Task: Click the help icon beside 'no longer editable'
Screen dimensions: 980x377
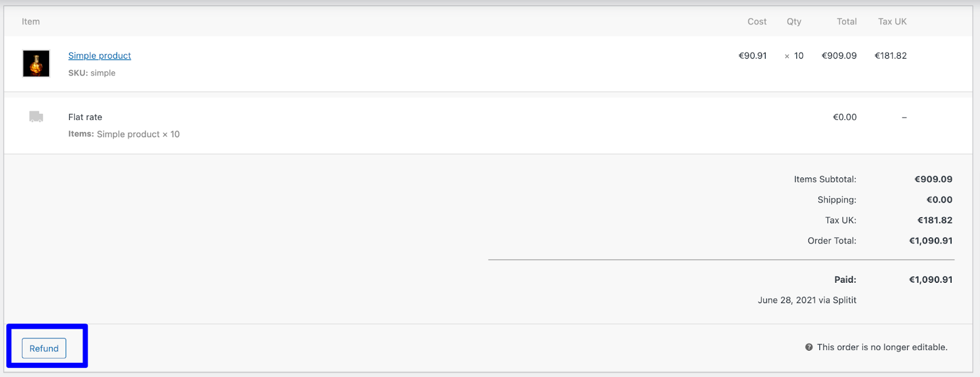Action: pyautogui.click(x=809, y=347)
